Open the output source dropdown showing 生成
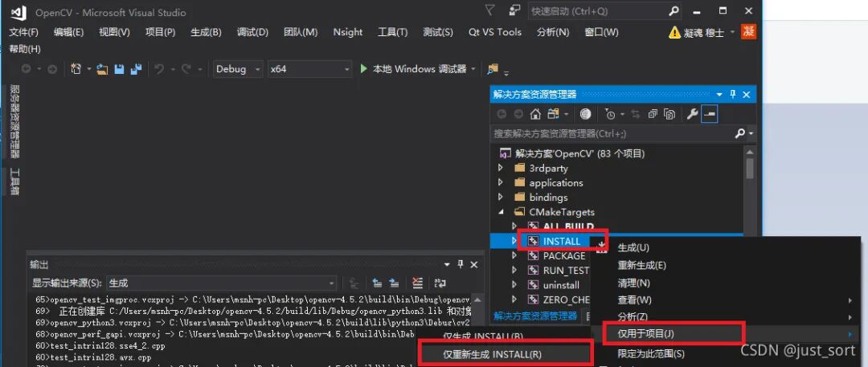Image resolution: width=868 pixels, height=367 pixels. [x=222, y=283]
